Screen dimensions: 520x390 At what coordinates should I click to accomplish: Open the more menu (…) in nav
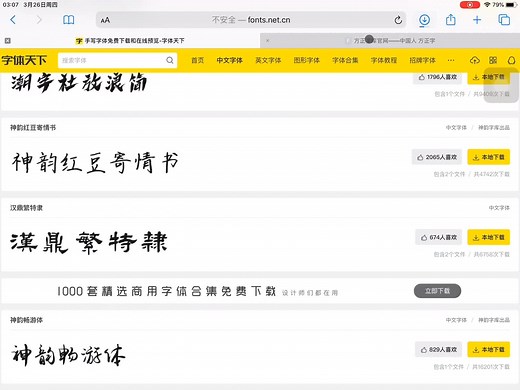pyautogui.click(x=451, y=60)
